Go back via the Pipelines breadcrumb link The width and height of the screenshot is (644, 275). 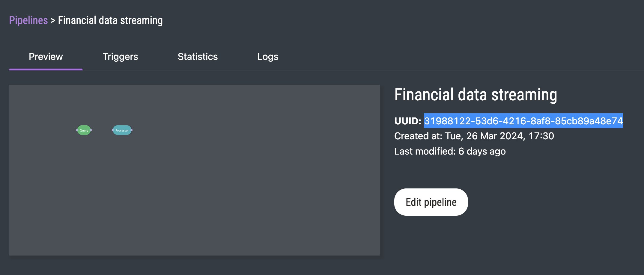tap(28, 20)
